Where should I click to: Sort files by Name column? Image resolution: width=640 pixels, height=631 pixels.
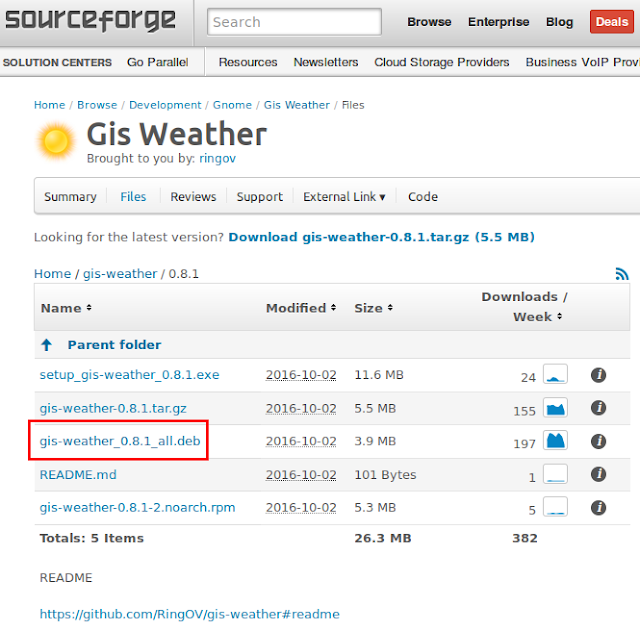pos(66,308)
